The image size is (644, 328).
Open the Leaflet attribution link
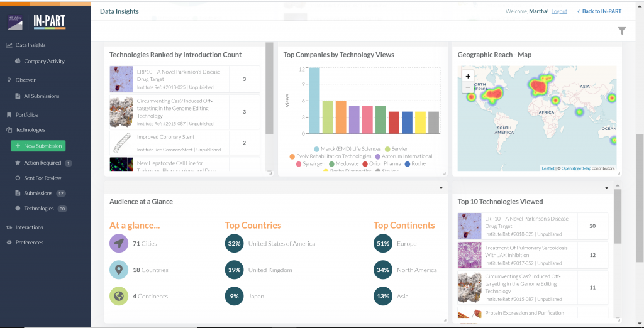coord(548,168)
